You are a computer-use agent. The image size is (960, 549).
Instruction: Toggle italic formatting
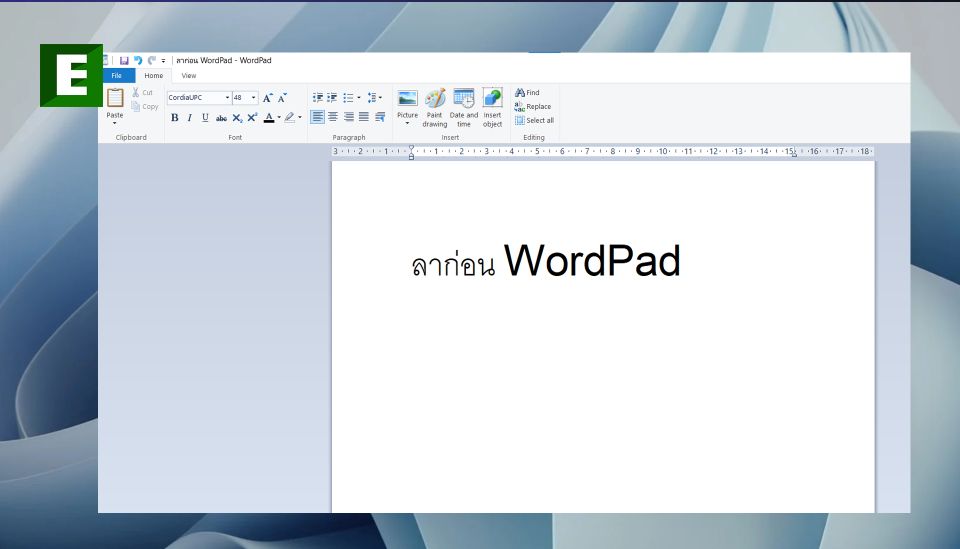[x=190, y=118]
